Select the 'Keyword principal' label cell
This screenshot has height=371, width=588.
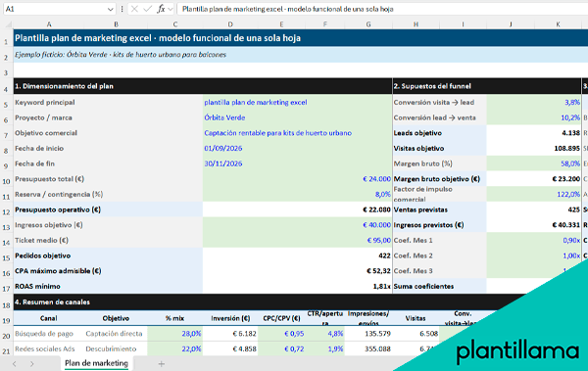(108, 103)
